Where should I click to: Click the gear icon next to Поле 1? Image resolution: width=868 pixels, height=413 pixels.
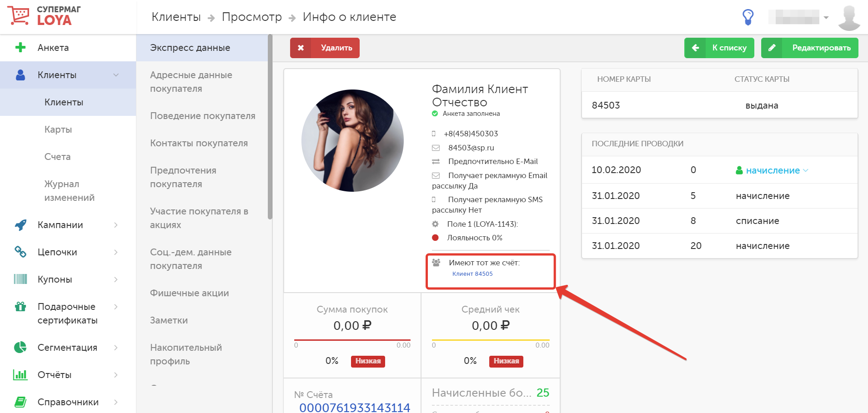pos(435,224)
